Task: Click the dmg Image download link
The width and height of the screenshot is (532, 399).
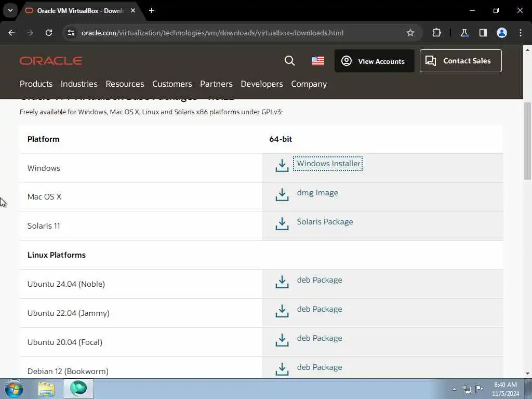Action: tap(317, 193)
